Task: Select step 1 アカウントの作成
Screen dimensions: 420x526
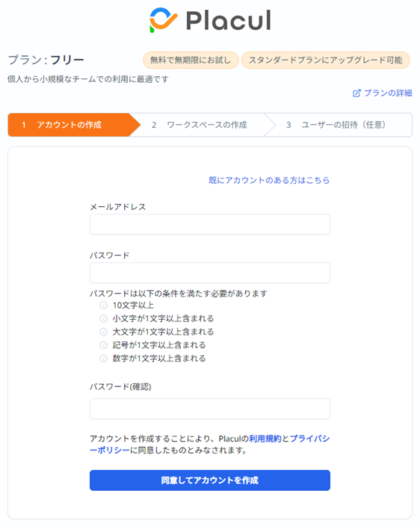Action: pos(74,125)
